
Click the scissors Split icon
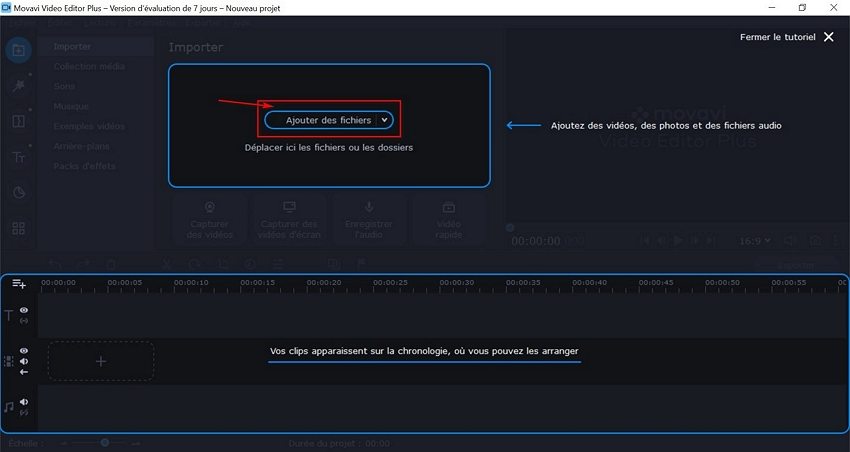coord(166,264)
